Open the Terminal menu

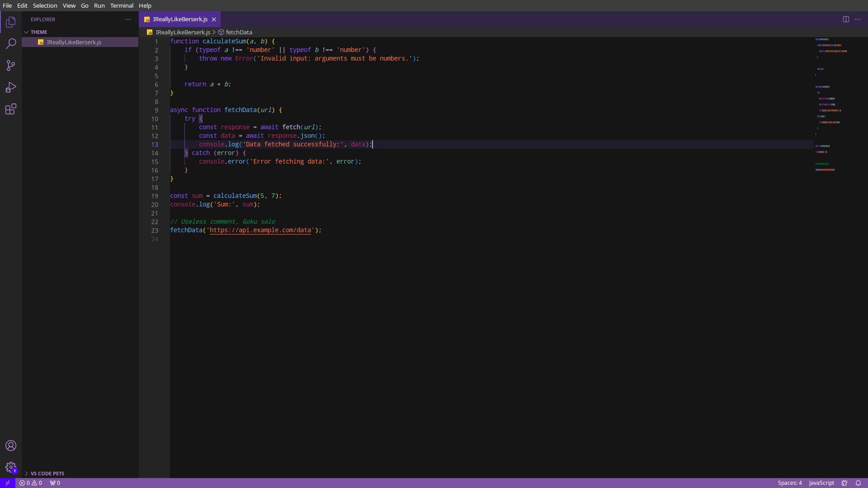(122, 5)
